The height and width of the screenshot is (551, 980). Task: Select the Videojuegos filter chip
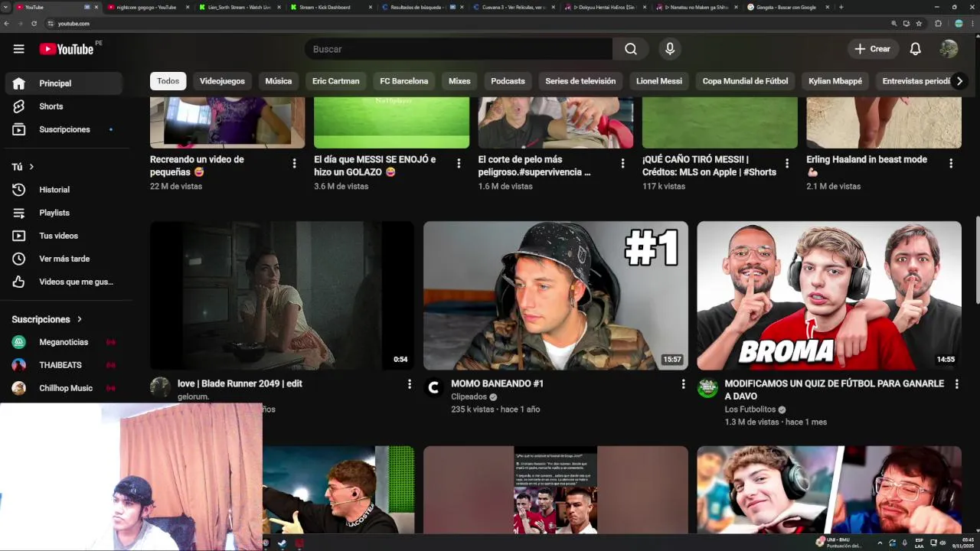coord(222,81)
